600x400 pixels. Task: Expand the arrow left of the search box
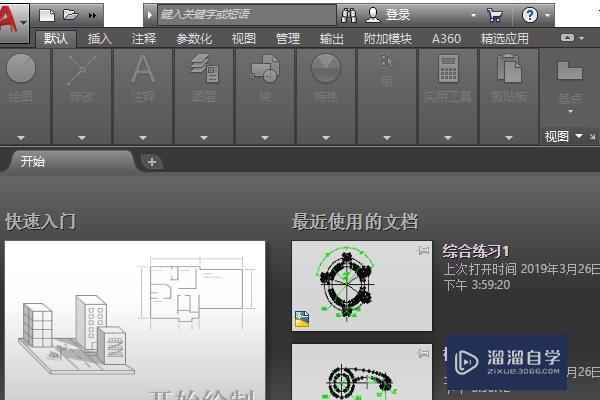(x=150, y=15)
